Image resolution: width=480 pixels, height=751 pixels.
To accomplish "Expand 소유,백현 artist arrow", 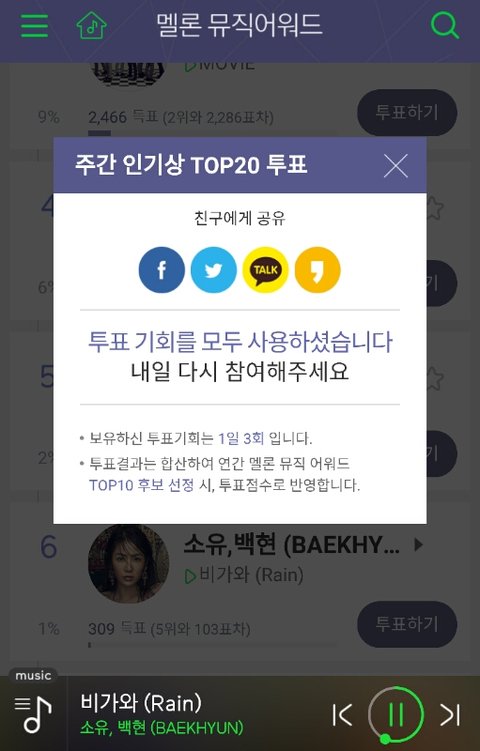I will coord(418,545).
